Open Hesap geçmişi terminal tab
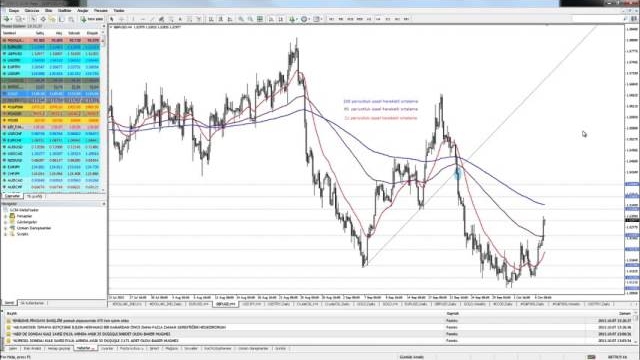Screen dimensions: 640x360 (59, 349)
